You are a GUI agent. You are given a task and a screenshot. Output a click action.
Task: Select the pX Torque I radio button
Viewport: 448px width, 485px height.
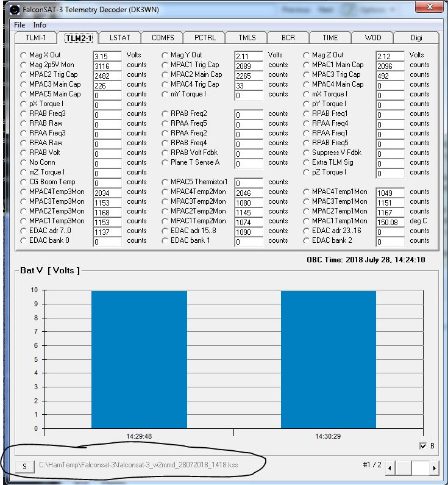(x=24, y=104)
